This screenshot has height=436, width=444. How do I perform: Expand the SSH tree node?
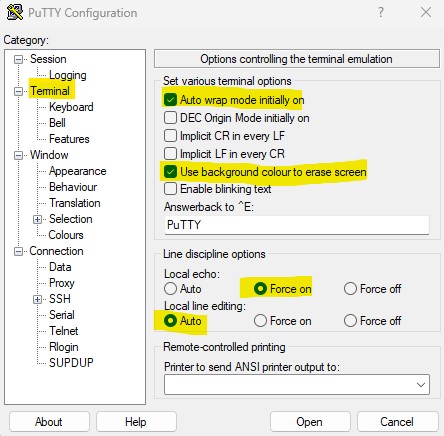pos(37,299)
